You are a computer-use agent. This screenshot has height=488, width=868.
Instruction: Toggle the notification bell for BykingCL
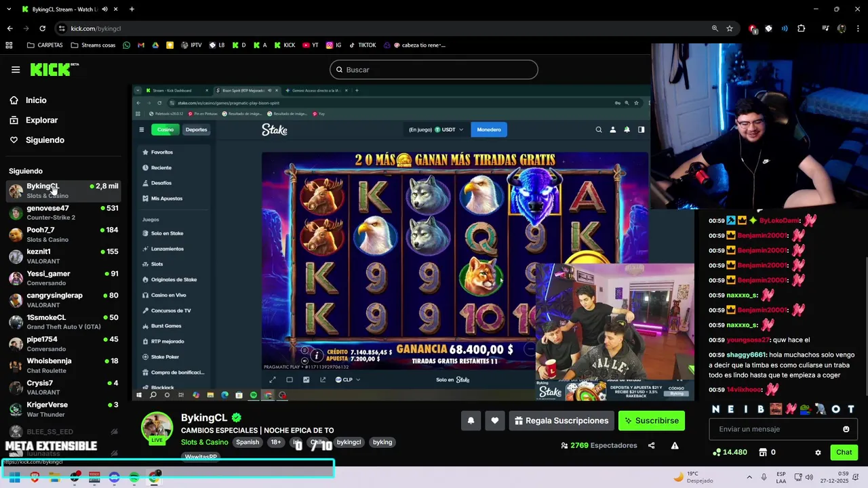tap(471, 421)
